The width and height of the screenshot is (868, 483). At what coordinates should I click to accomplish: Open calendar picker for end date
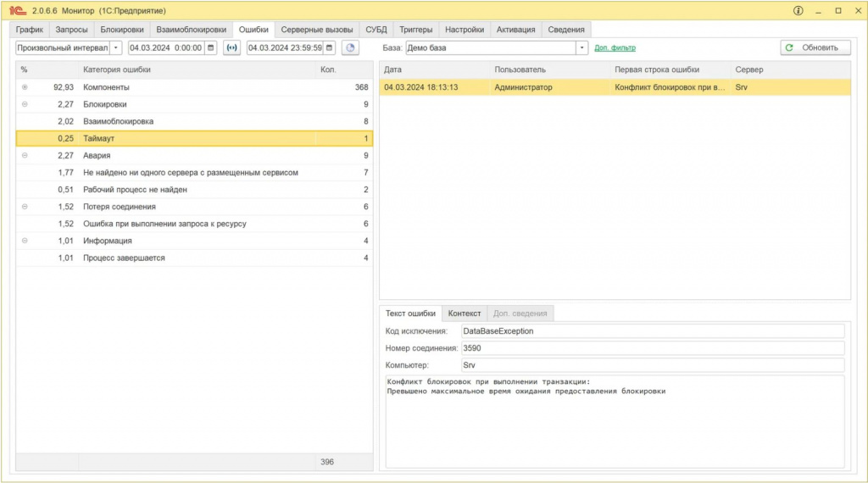pyautogui.click(x=330, y=48)
